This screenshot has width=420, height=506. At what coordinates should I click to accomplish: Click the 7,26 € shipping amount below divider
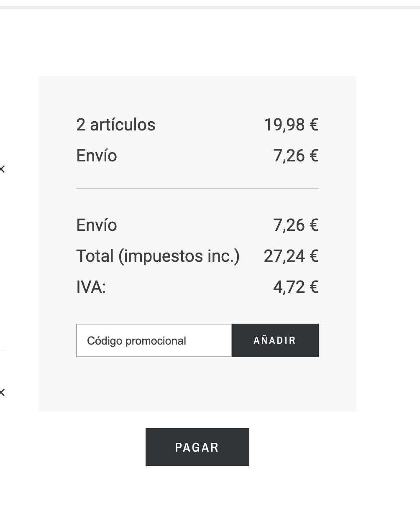pos(295,225)
